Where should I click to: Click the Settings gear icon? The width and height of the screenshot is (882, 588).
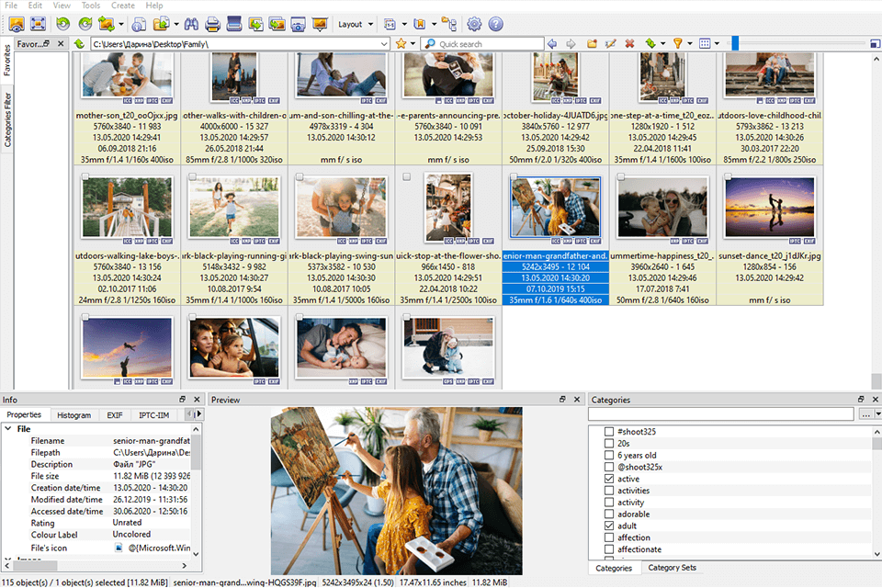[475, 24]
